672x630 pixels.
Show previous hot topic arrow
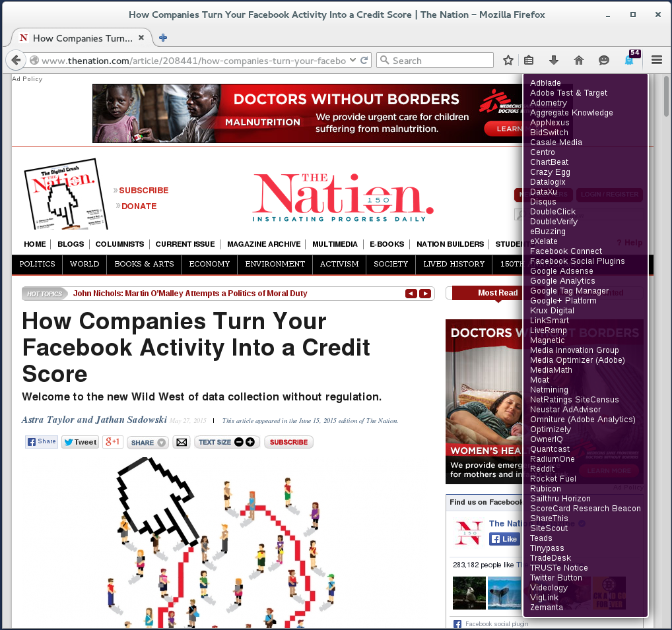tap(411, 294)
